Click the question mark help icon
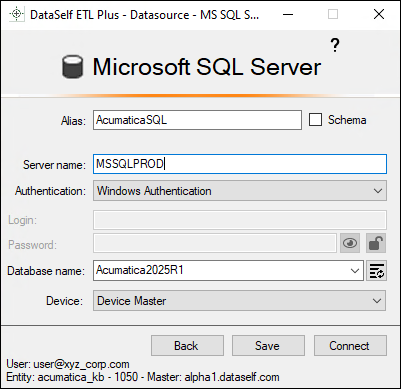Image resolution: width=401 pixels, height=389 pixels. 335,45
